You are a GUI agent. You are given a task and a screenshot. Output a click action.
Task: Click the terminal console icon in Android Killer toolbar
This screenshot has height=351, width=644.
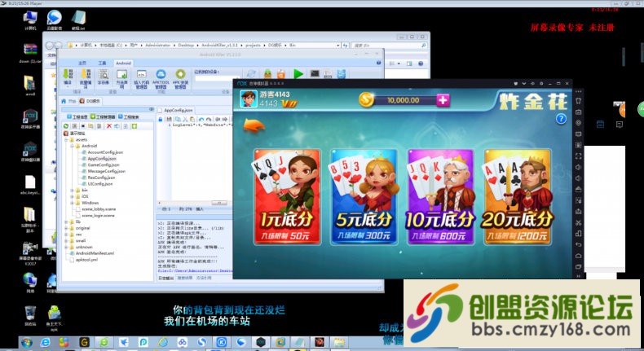(315, 74)
